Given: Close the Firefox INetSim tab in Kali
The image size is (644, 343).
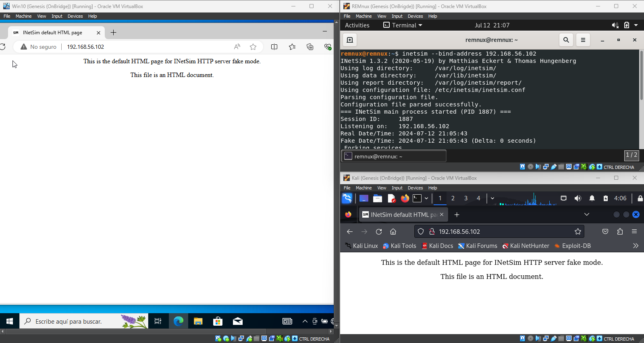Looking at the screenshot, I should click(442, 215).
